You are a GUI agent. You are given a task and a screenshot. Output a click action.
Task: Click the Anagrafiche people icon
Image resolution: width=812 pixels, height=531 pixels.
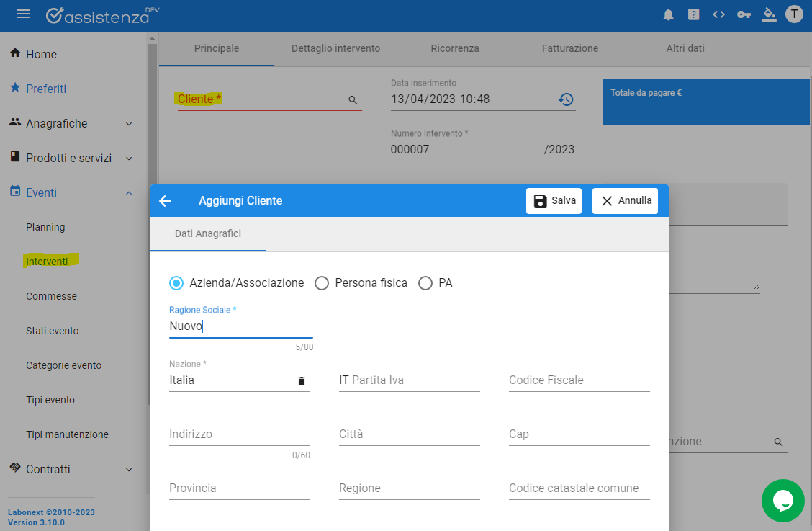(x=15, y=122)
